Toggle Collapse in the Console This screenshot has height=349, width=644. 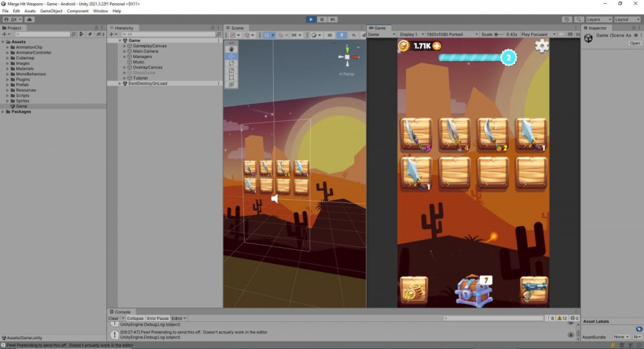click(135, 318)
